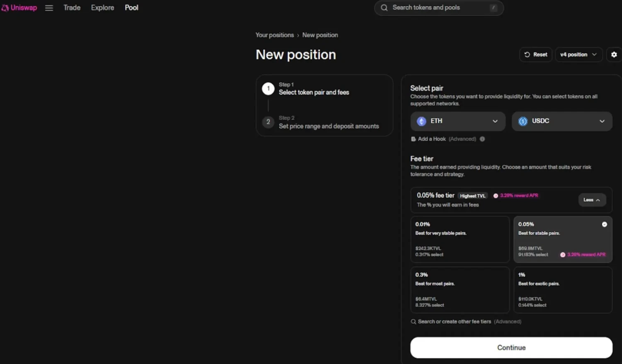Screen dimensions: 622x364
Task: Click the ETH token icon
Action: click(x=421, y=121)
